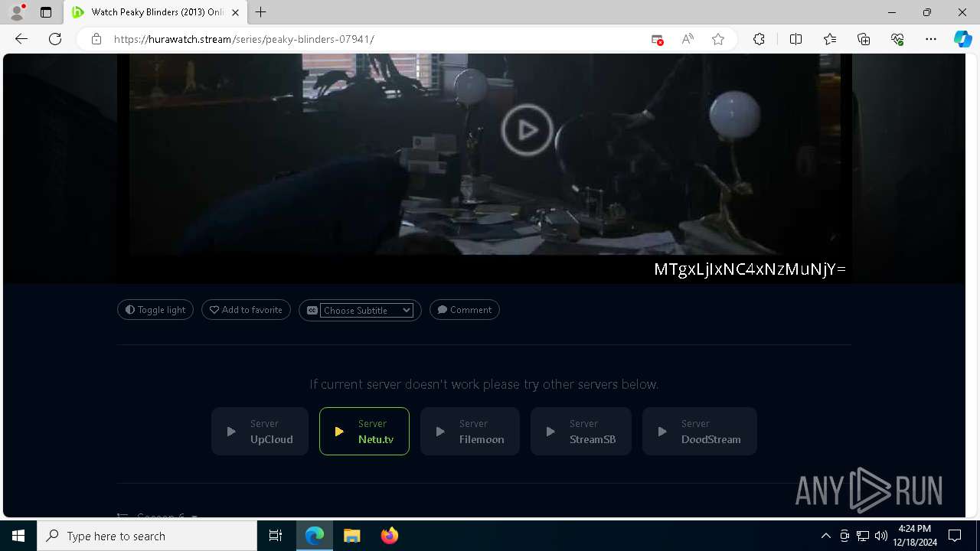Open File Explorer from taskbar
The image size is (980, 551).
click(352, 536)
